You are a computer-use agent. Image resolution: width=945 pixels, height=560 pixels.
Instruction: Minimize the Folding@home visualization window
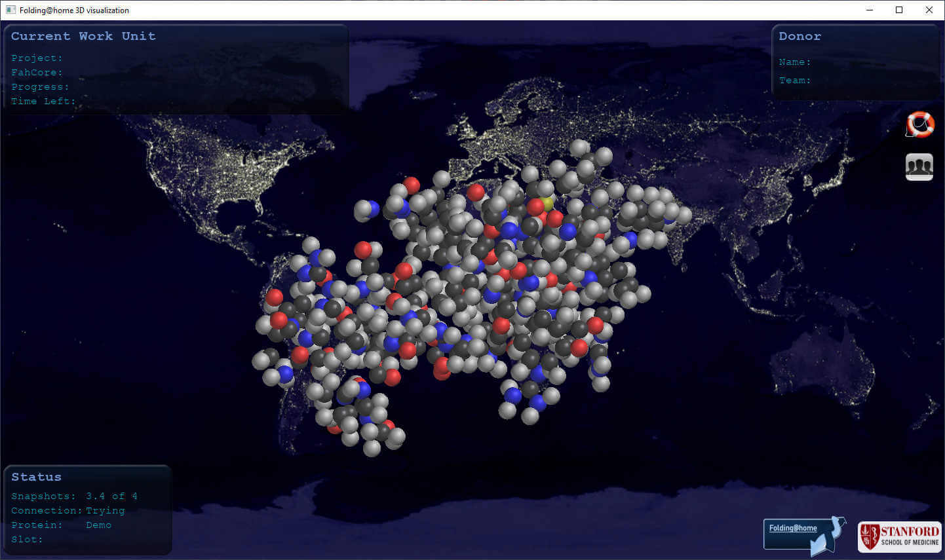[x=870, y=10]
